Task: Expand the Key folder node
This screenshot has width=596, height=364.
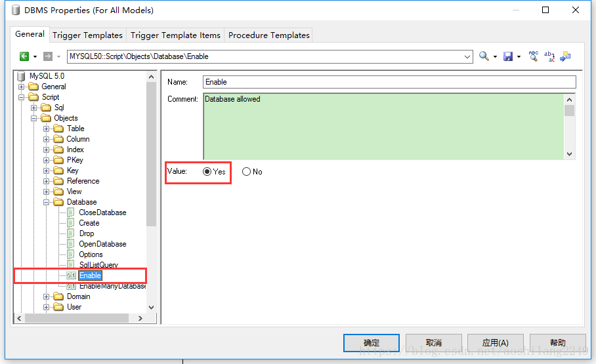Action: pos(46,171)
